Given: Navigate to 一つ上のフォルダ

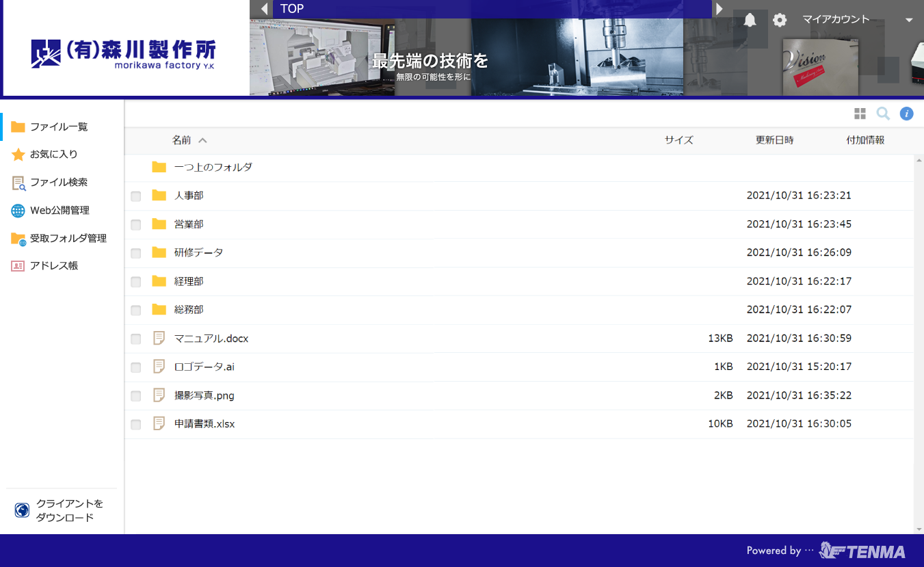Looking at the screenshot, I should [213, 167].
